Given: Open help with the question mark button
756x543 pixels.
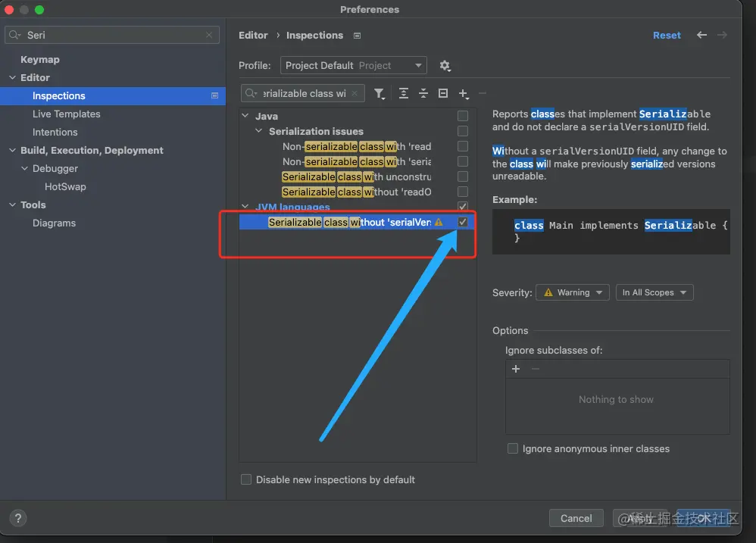Looking at the screenshot, I should tap(18, 519).
